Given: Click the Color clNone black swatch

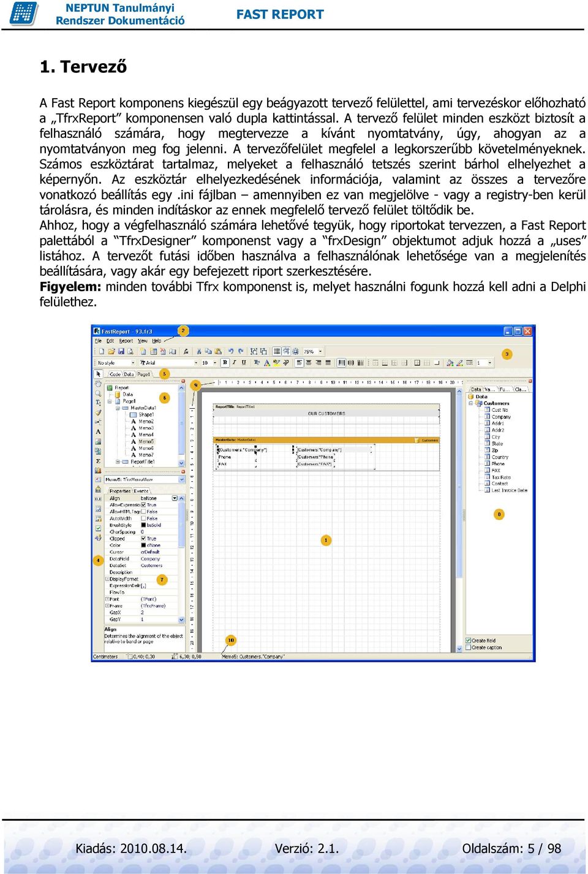Looking at the screenshot, I should click(143, 545).
